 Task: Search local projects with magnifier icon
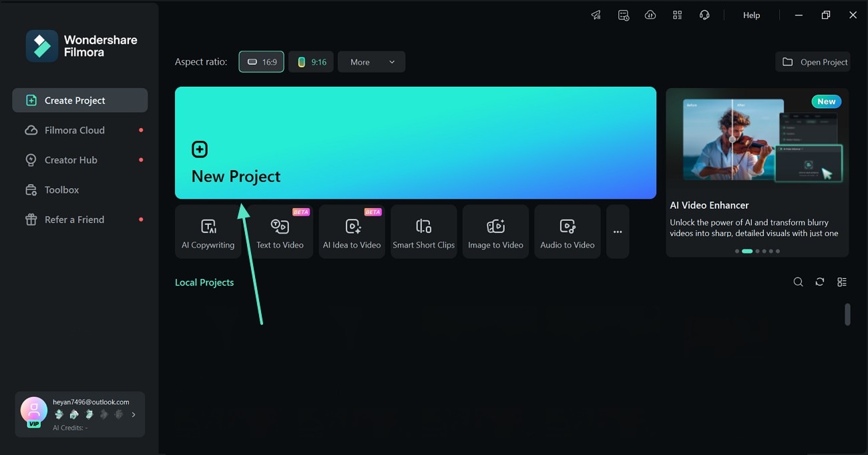point(798,282)
